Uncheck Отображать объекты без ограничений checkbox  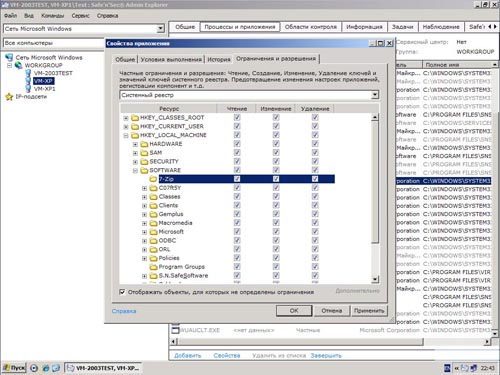[x=122, y=292]
